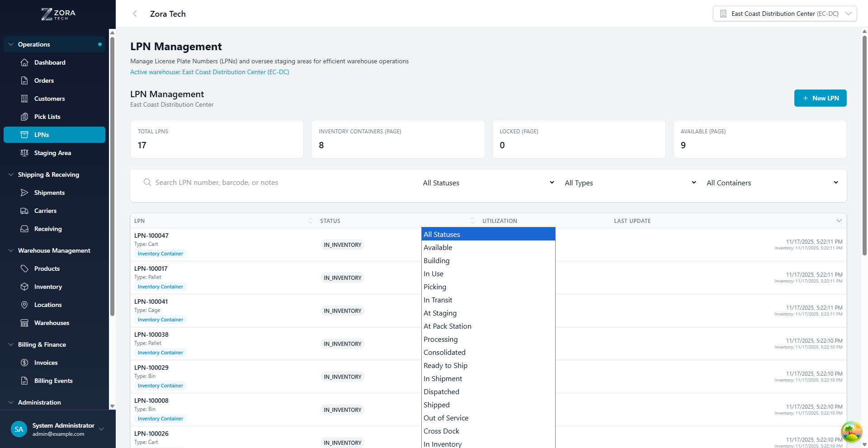
Task: Sort the table by the STATUS column arrows
Action: click(x=472, y=221)
